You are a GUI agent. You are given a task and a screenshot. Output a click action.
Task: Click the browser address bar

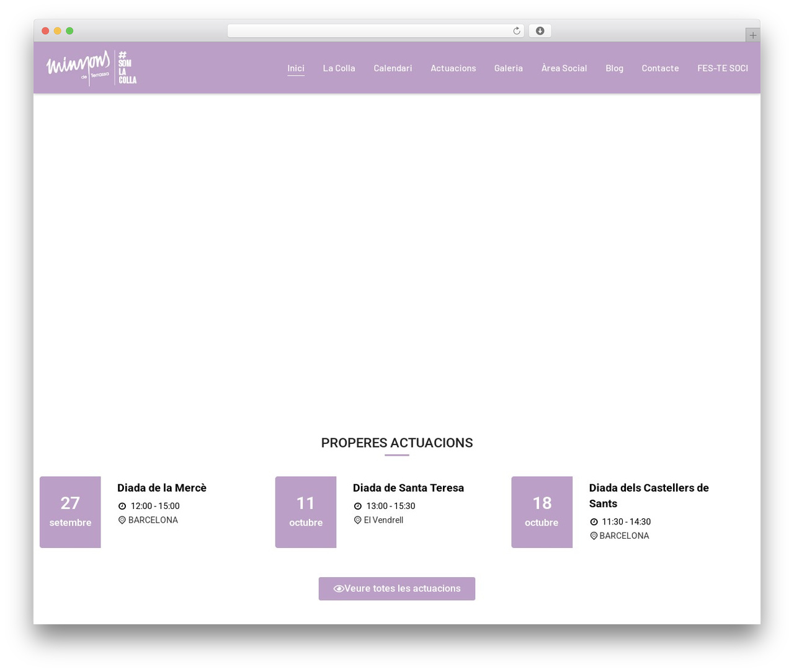point(375,31)
